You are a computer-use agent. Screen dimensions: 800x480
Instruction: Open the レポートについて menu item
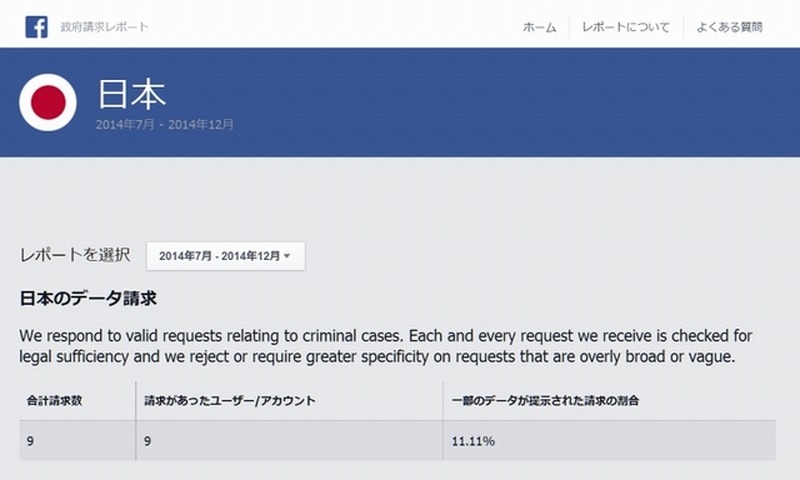coord(626,27)
